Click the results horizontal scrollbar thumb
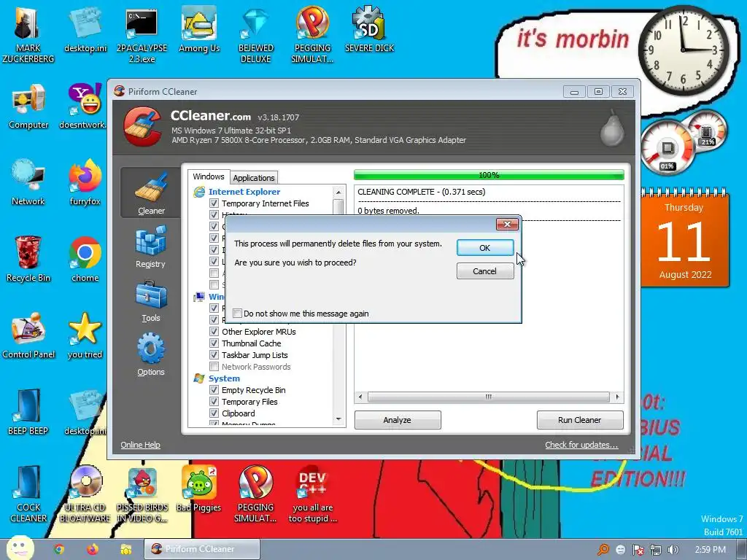 [488, 397]
